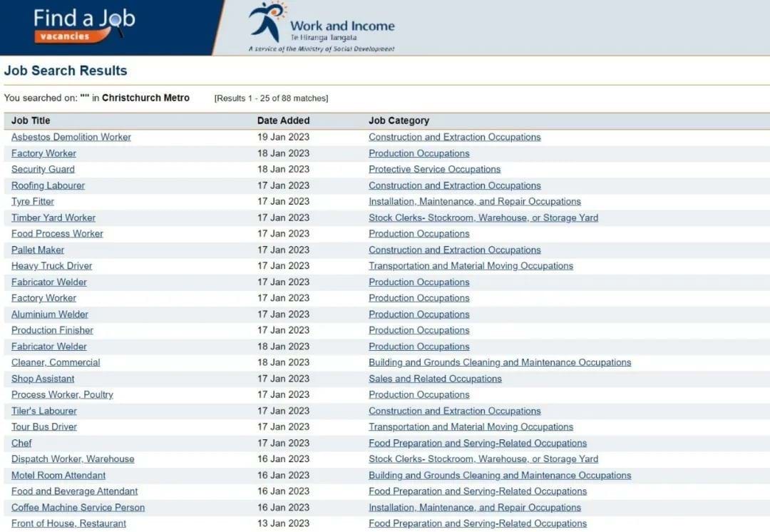Open Stock Clerks category for Timber Yard Worker
The width and height of the screenshot is (770, 532).
483,218
